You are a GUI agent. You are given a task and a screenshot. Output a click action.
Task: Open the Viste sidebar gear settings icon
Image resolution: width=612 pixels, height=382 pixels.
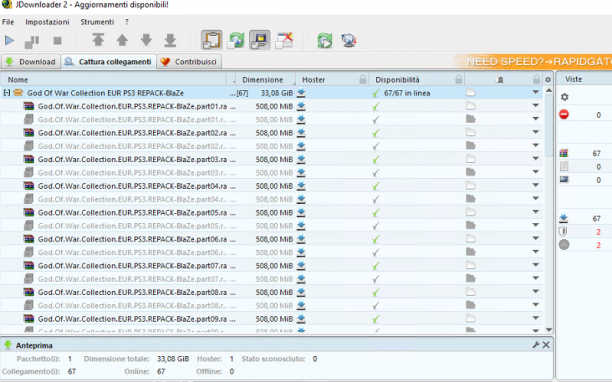564,97
